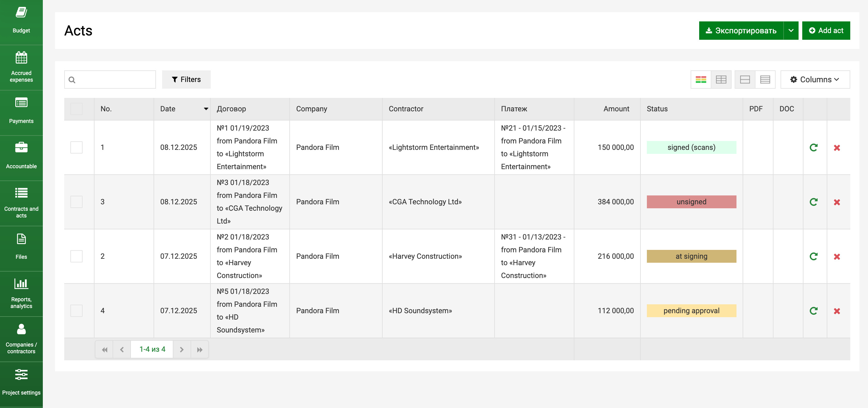
Task: Delete the CGA Technology Ltd act
Action: (837, 202)
